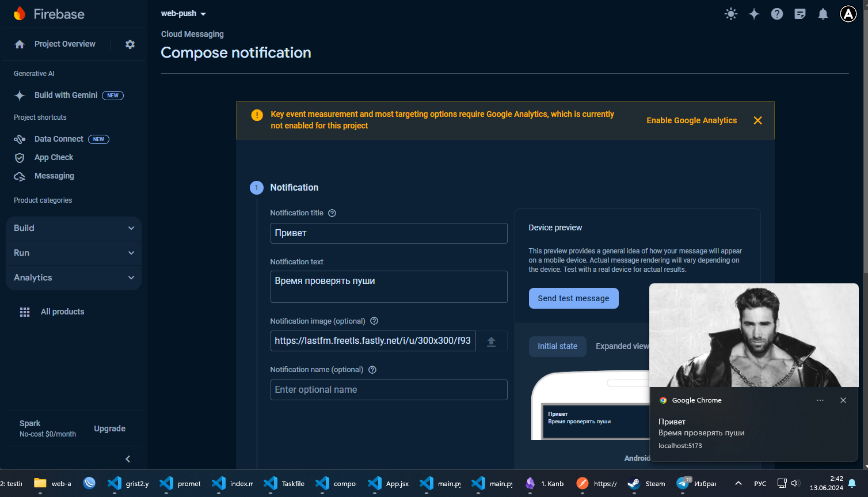Click the Messaging cloud icon
Image resolution: width=868 pixels, height=497 pixels.
click(20, 176)
